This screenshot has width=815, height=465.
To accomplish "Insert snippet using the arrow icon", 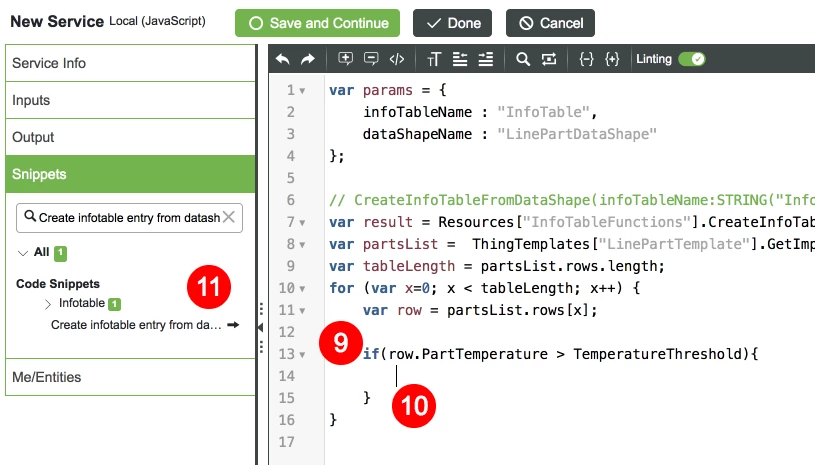I will [233, 325].
